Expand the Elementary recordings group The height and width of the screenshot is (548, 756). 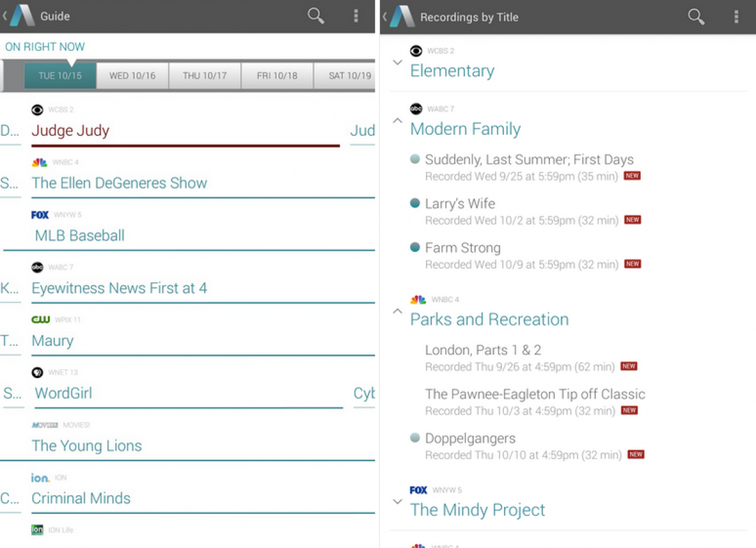(397, 62)
